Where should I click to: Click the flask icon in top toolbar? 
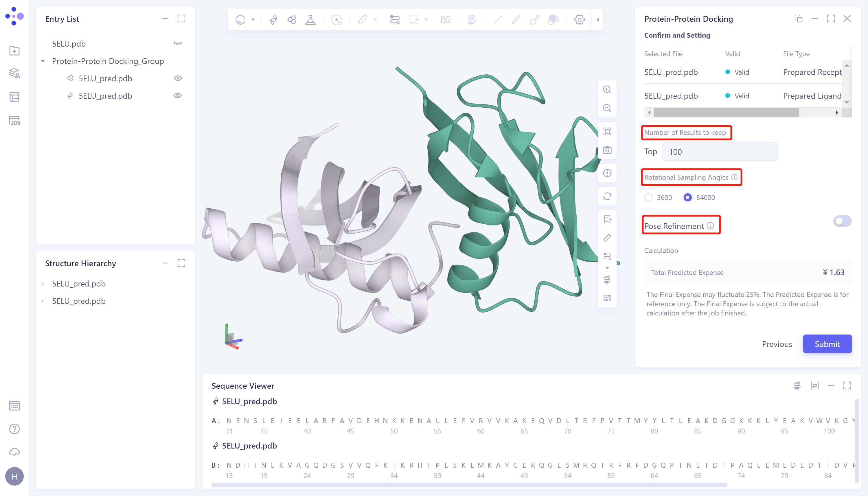coord(310,20)
